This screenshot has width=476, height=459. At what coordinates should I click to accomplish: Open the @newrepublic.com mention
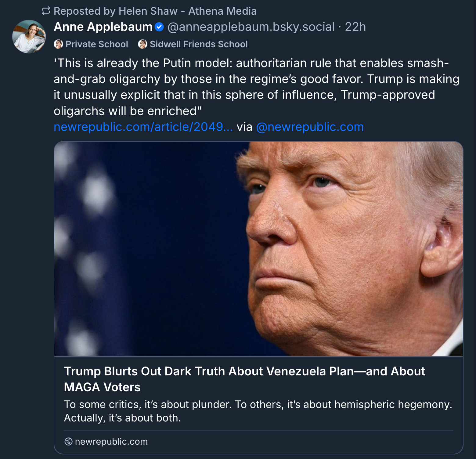pos(310,127)
